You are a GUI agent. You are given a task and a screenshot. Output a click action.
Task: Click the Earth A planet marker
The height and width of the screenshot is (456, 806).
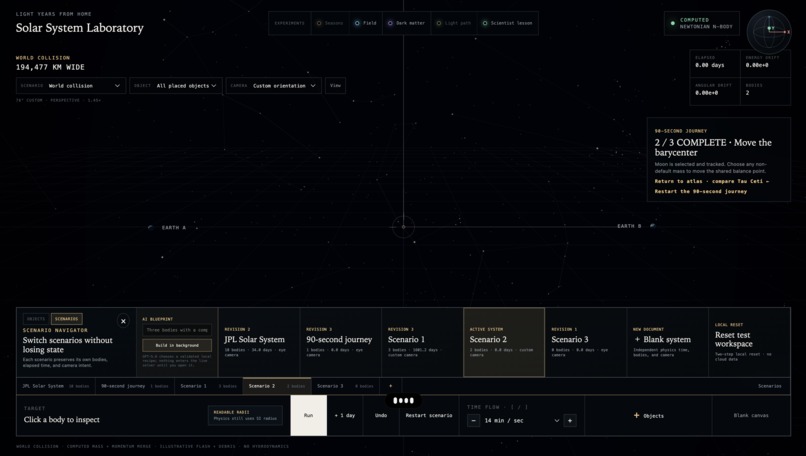[150, 227]
